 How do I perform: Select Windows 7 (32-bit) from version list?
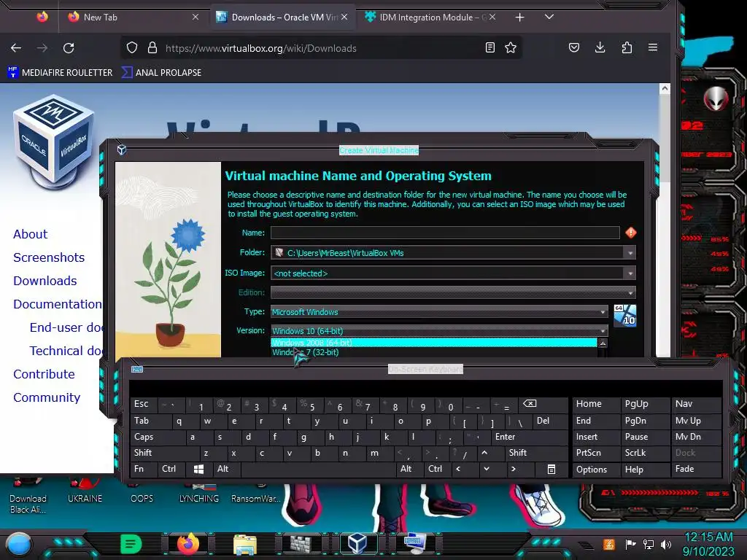433,352
